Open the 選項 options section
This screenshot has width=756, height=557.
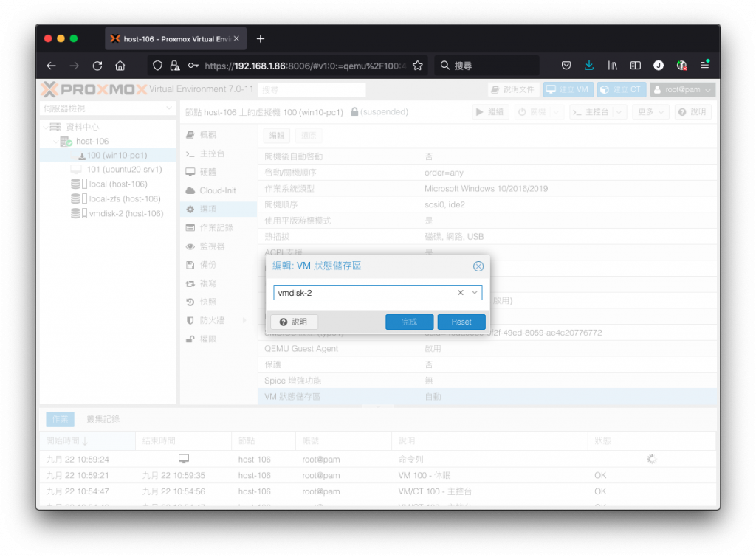(218, 209)
